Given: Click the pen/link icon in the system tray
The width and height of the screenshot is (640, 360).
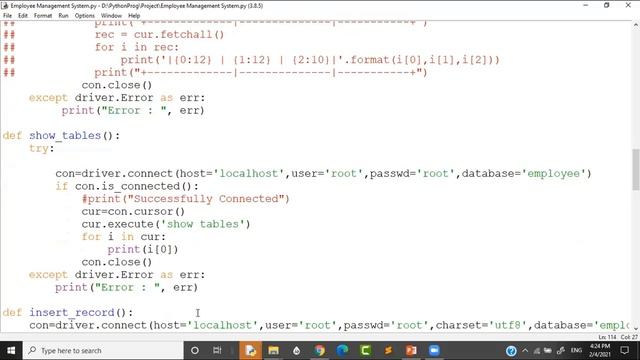Looking at the screenshot, I should (561, 351).
